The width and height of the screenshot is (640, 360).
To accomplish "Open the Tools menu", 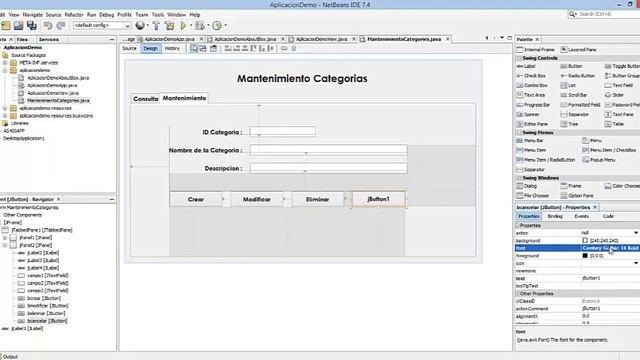I will pos(158,15).
